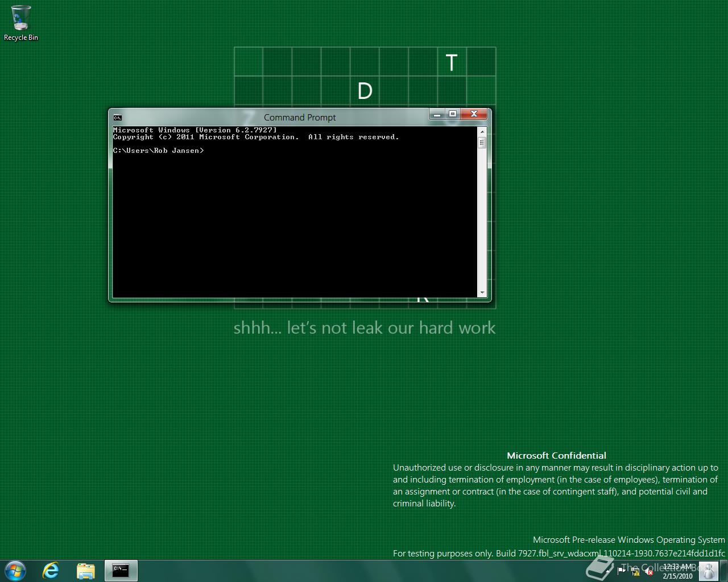Click the C:\Users\Rob Jansen> prompt line
This screenshot has height=582, width=728.
[158, 151]
